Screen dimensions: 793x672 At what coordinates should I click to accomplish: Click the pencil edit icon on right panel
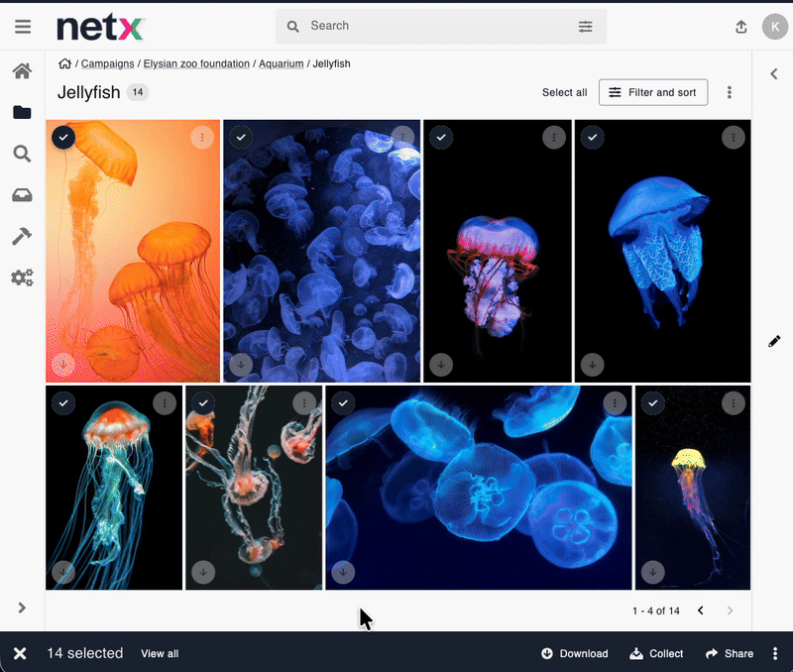click(774, 341)
